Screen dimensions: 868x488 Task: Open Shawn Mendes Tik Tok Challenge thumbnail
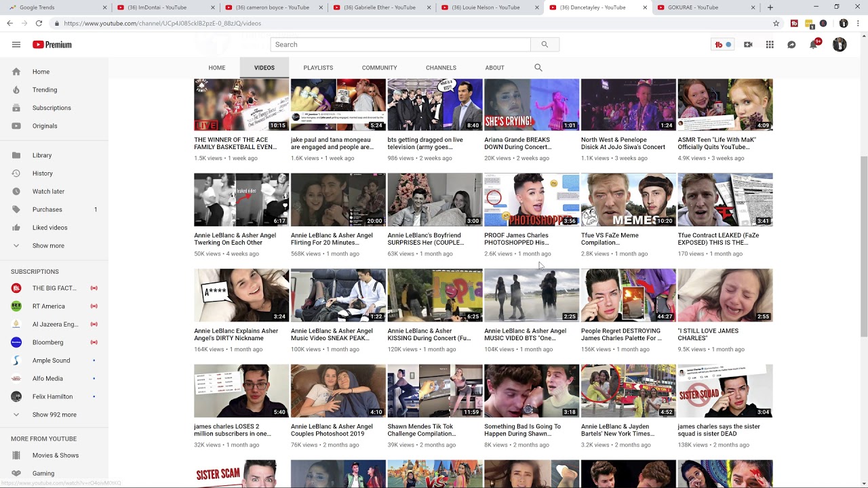[x=435, y=391]
